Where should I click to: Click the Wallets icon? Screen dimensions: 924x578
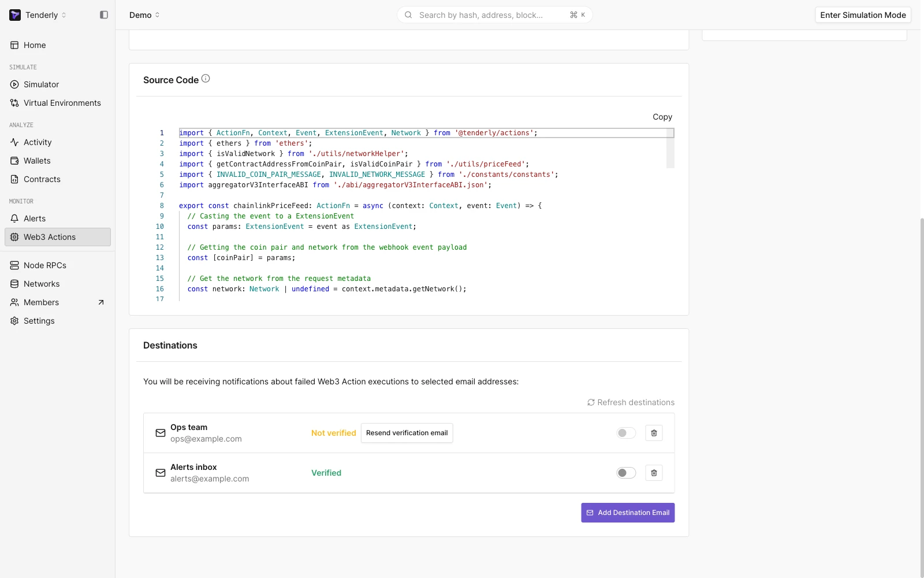14,161
